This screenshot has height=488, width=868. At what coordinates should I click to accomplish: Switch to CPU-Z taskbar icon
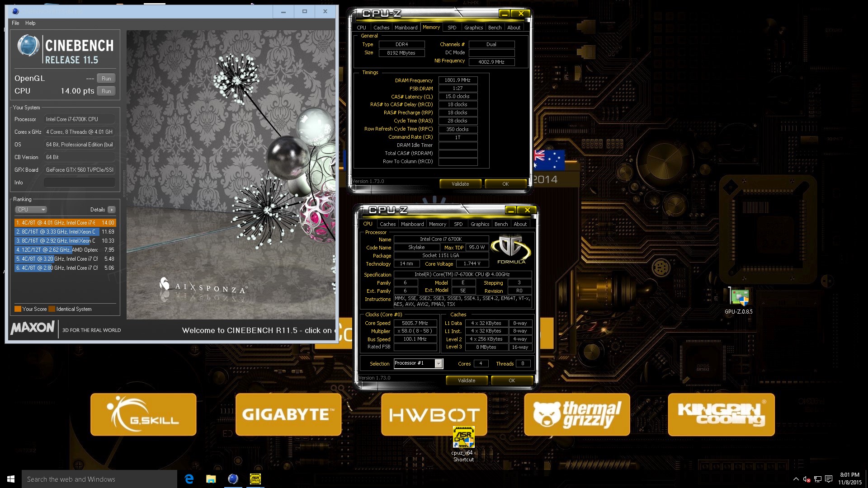point(255,479)
